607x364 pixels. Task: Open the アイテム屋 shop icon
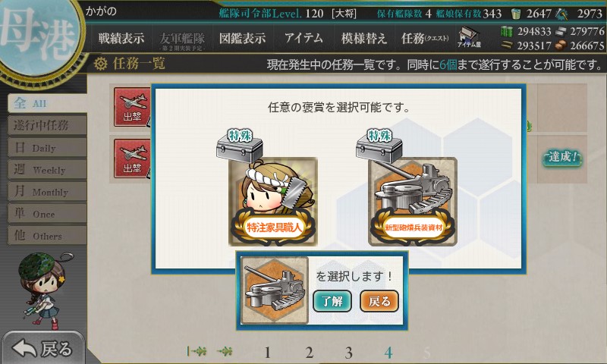(468, 38)
